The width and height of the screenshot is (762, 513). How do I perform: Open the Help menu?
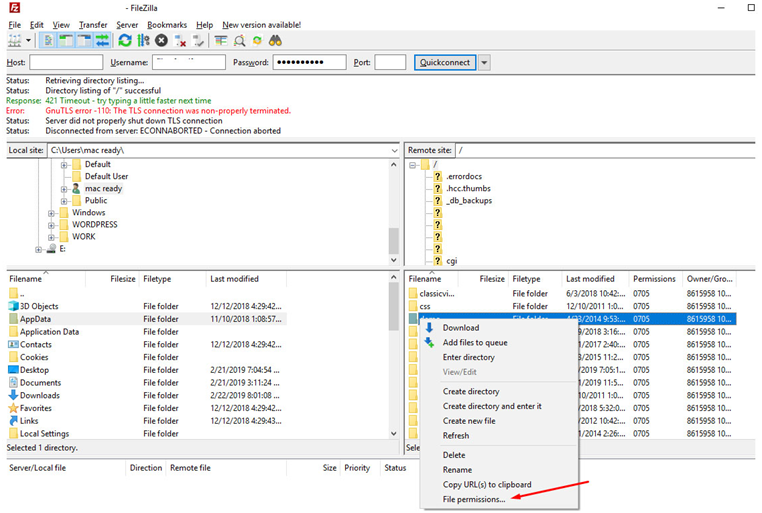(205, 25)
